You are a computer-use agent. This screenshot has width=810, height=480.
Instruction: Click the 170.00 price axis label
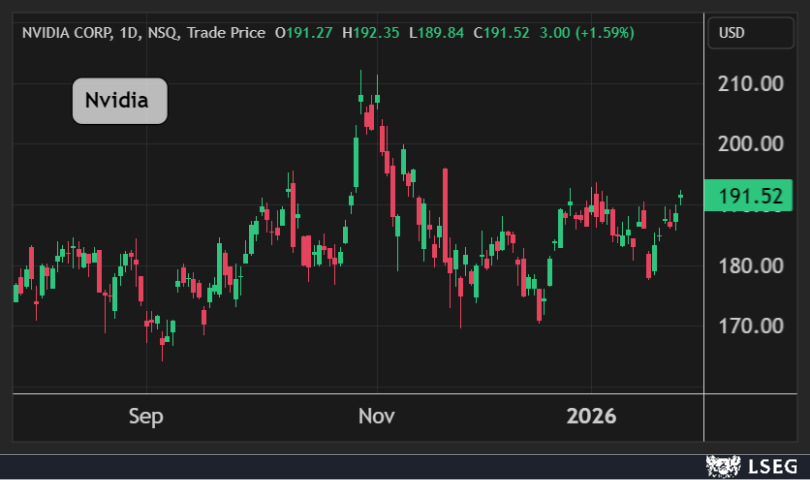click(750, 326)
